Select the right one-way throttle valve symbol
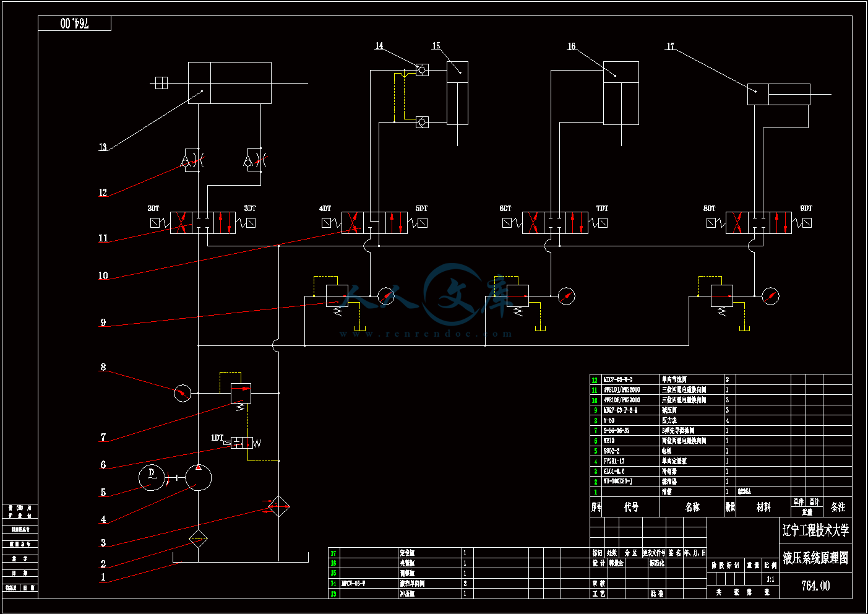 255,160
